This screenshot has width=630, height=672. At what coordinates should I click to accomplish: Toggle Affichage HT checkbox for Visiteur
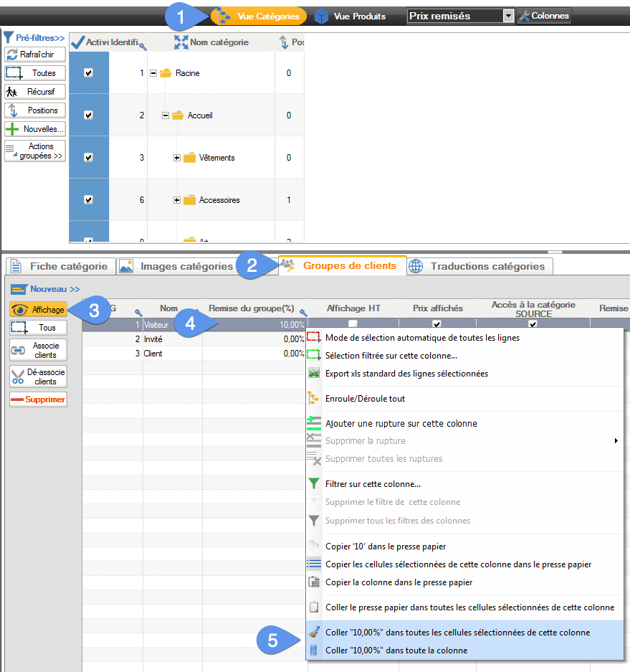click(x=353, y=324)
